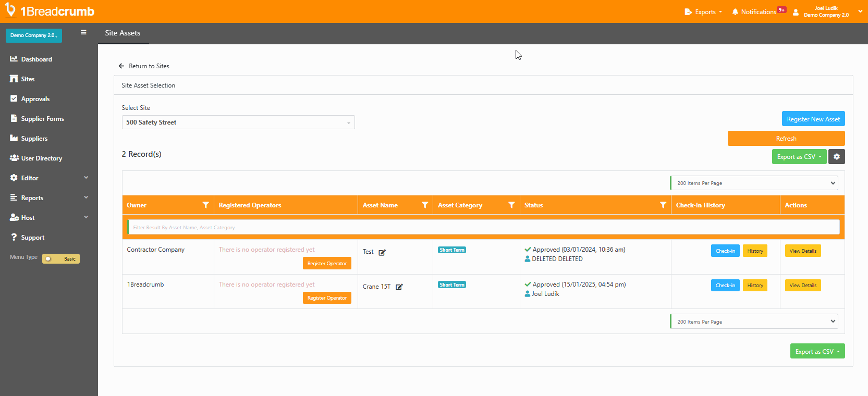The height and width of the screenshot is (396, 868).
Task: Click Register New Asset button
Action: tap(813, 119)
